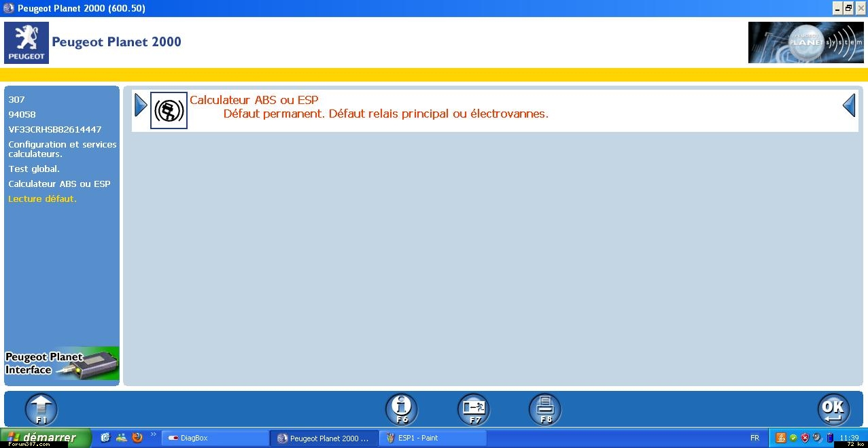Image resolution: width=868 pixels, height=448 pixels.
Task: Select 'Test global.' in the sidebar
Action: 34,169
